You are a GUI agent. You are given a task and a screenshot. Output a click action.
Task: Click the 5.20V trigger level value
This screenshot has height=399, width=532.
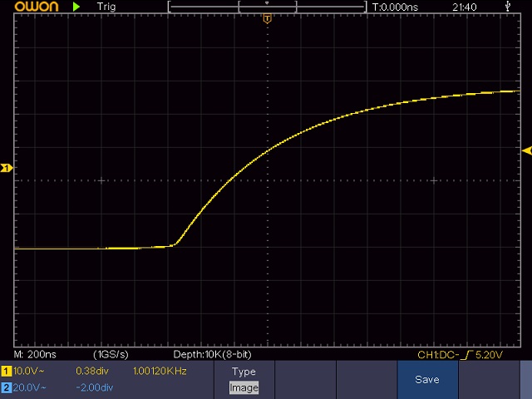click(x=489, y=355)
